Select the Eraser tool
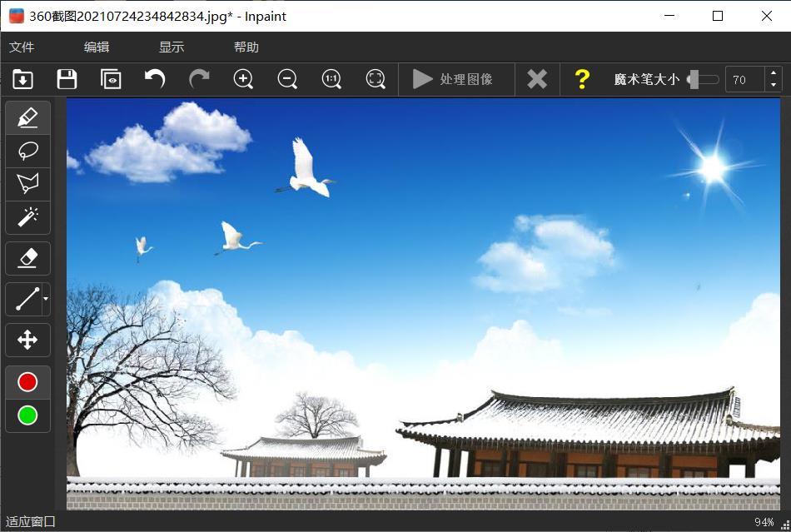Image resolution: width=791 pixels, height=532 pixels. pos(27,258)
